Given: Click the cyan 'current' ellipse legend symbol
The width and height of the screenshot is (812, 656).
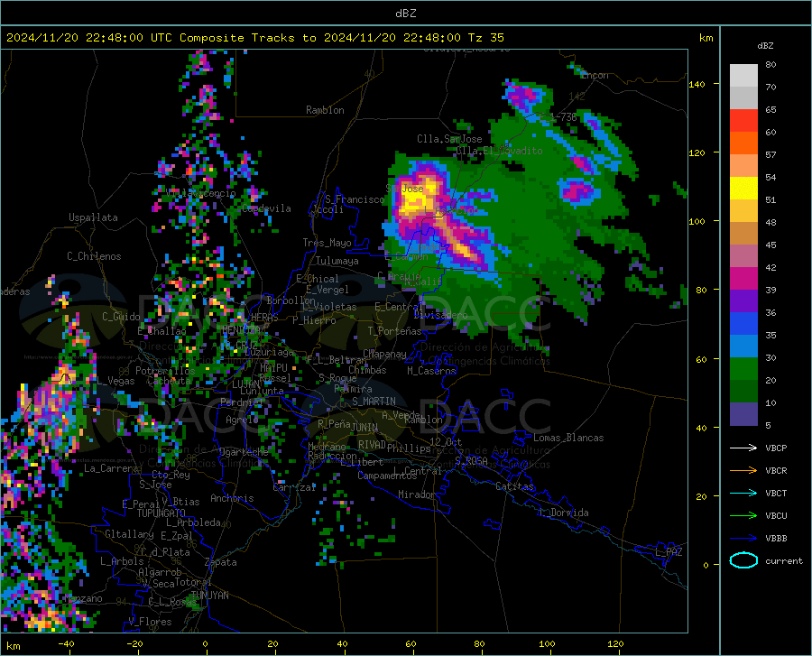Looking at the screenshot, I should [743, 560].
